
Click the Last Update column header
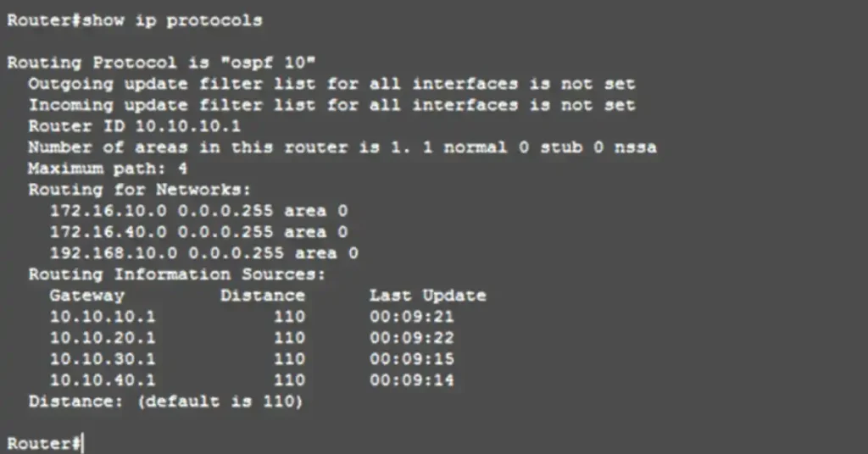pyautogui.click(x=427, y=296)
